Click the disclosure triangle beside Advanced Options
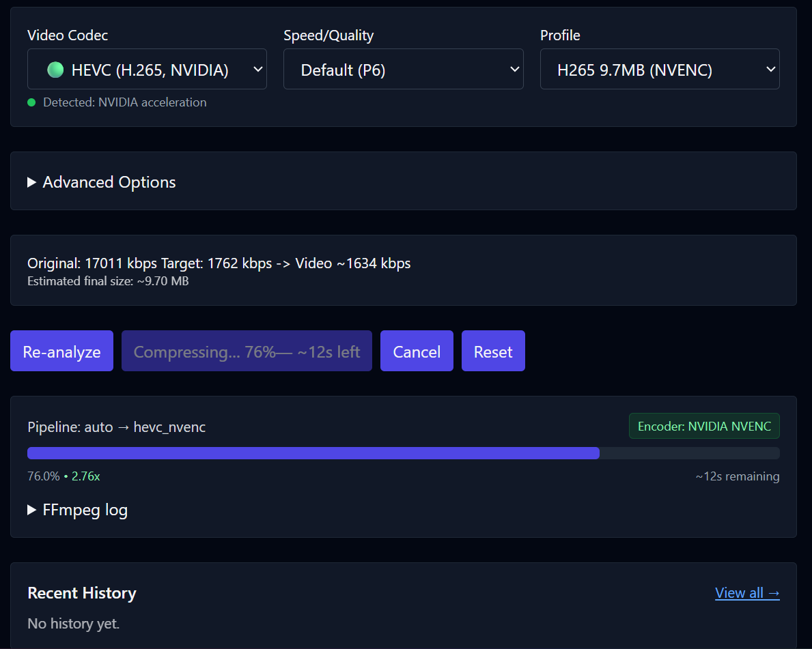This screenshot has width=812, height=649. (31, 182)
